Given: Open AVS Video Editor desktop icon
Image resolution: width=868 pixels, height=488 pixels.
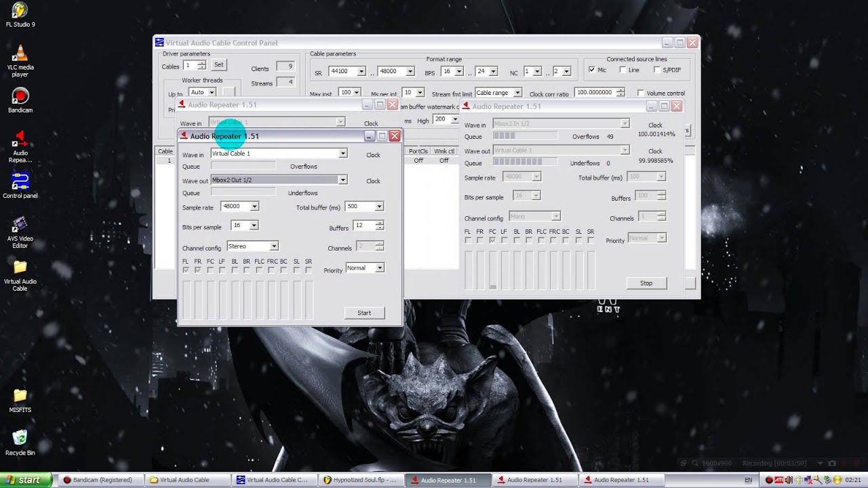Looking at the screenshot, I should [x=20, y=232].
